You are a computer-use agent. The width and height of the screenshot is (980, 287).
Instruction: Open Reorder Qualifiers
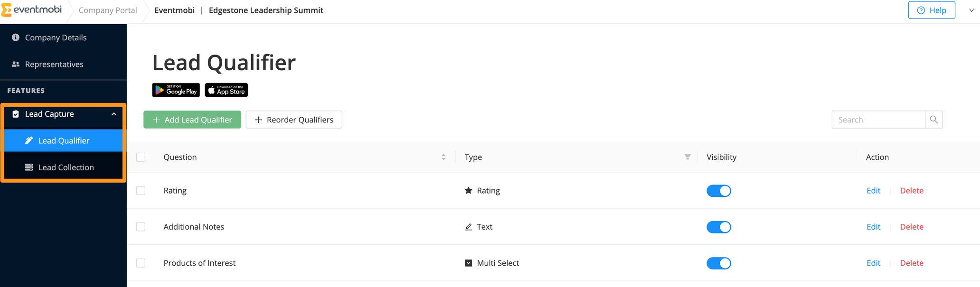click(293, 120)
